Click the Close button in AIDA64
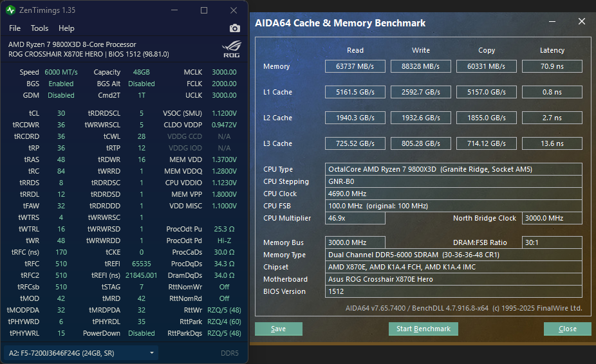 [568, 329]
